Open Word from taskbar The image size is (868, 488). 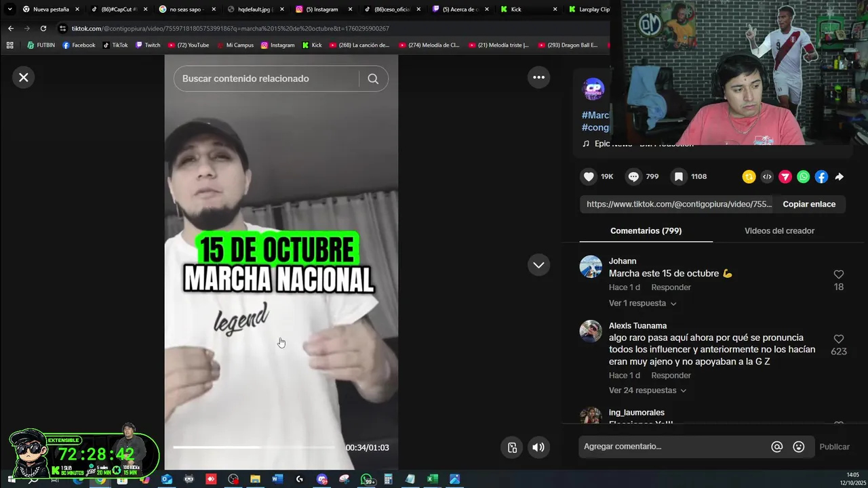tap(277, 479)
